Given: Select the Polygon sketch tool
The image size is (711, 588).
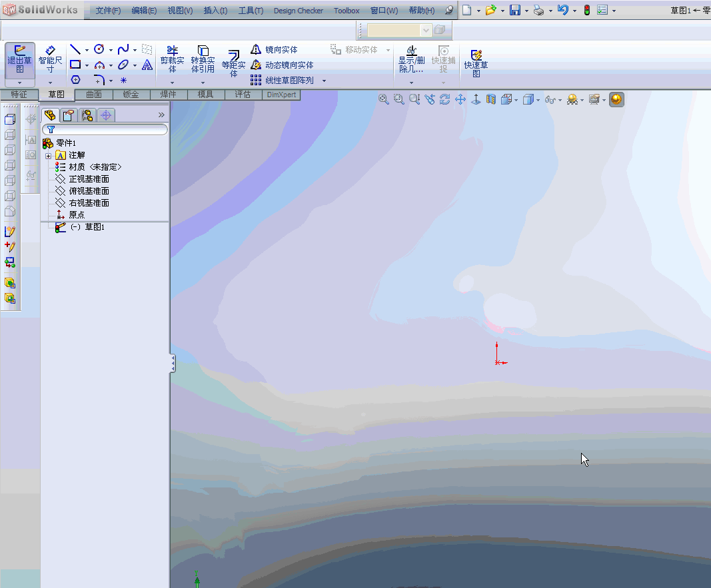Looking at the screenshot, I should point(76,80).
